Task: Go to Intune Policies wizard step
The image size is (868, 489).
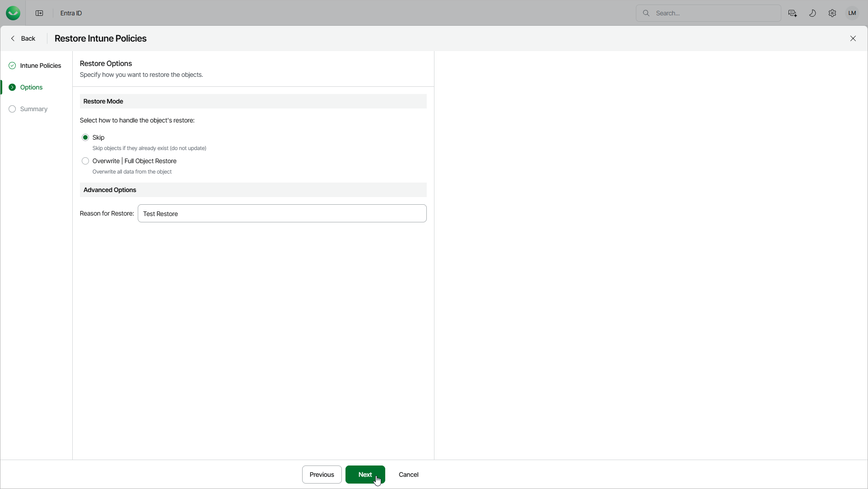Action: [40, 66]
